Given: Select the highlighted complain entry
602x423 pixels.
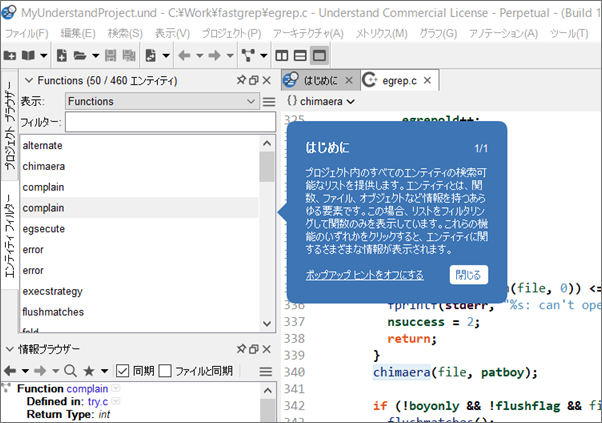Looking at the screenshot, I should point(140,208).
